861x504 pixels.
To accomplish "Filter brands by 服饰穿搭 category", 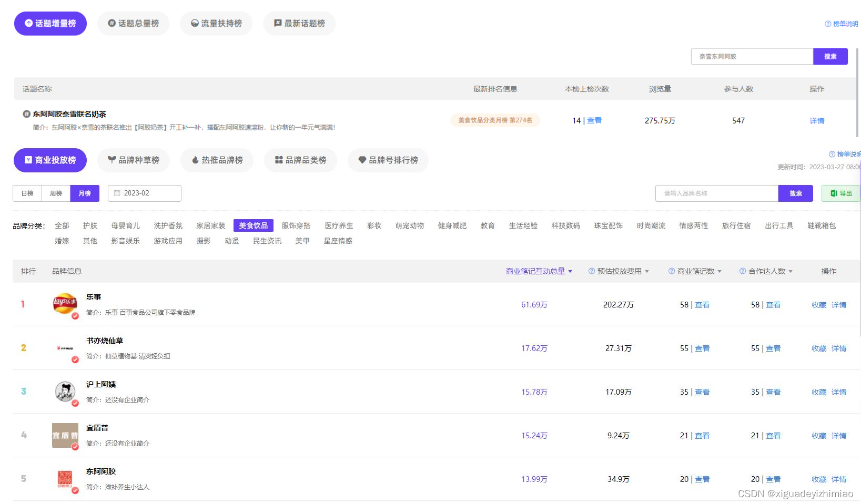I will coord(296,225).
